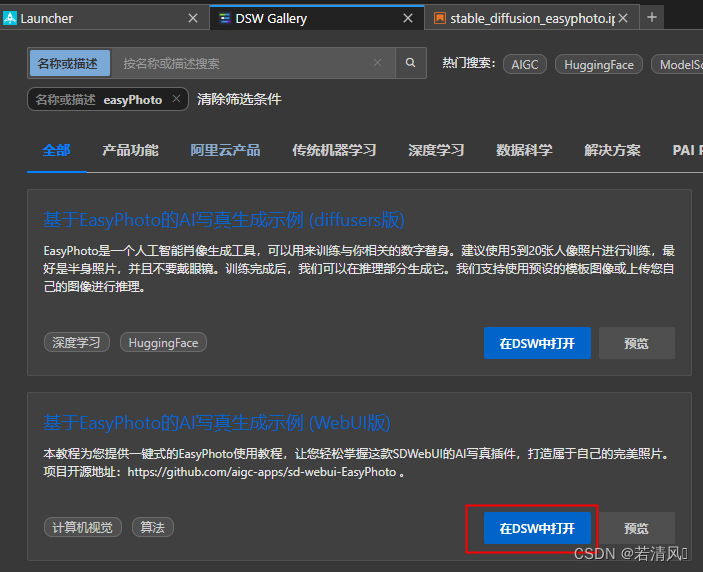Switch to the 传统机器学习 category tab
This screenshot has height=572, width=703.
[x=334, y=150]
